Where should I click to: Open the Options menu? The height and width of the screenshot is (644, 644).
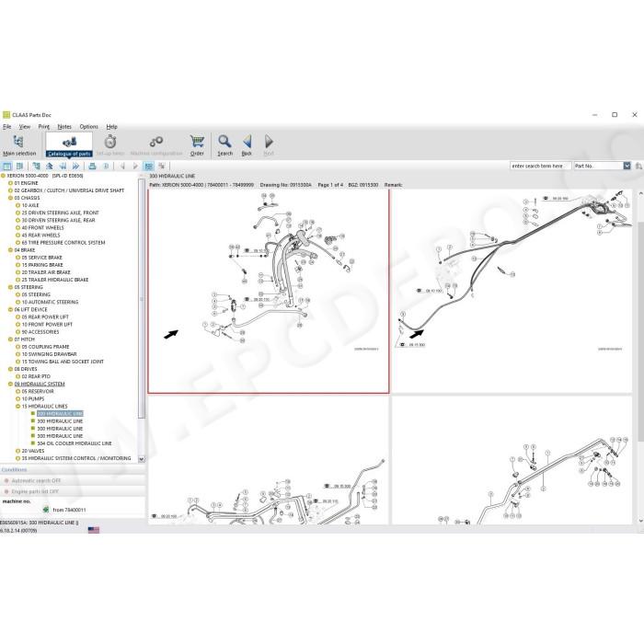click(x=88, y=127)
